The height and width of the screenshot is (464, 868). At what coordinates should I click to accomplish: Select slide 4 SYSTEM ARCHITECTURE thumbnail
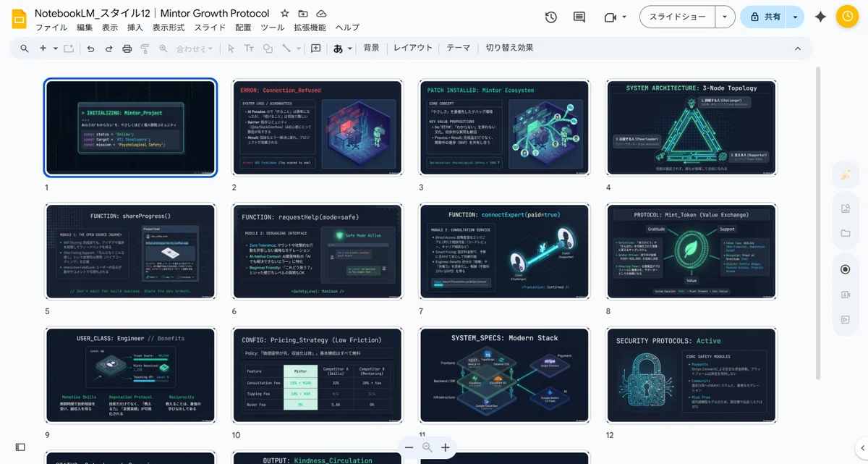[x=692, y=127]
